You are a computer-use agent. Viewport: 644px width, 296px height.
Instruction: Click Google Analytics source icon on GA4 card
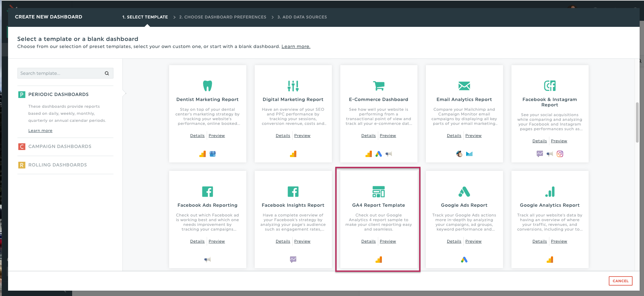click(379, 260)
